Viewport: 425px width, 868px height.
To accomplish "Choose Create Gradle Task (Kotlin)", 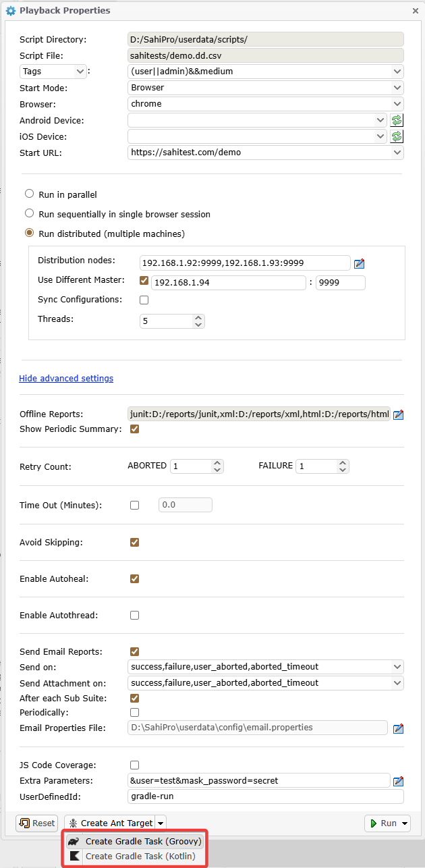I will click(140, 856).
